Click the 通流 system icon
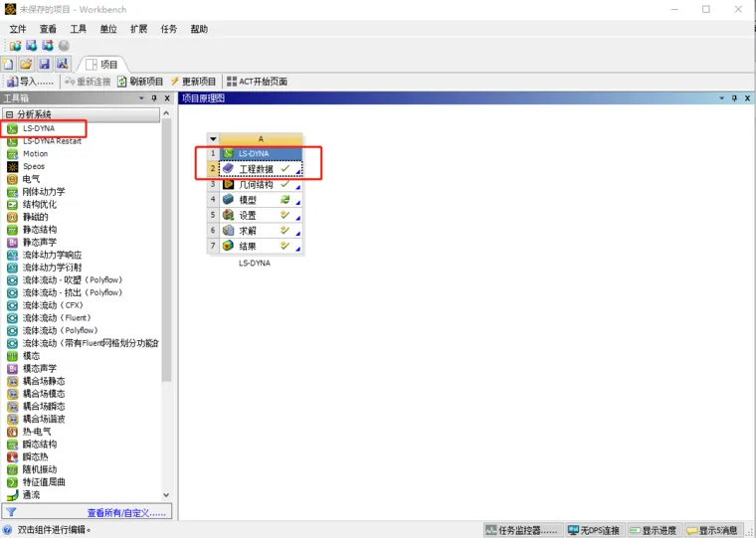This screenshot has height=538, width=756. [x=13, y=495]
